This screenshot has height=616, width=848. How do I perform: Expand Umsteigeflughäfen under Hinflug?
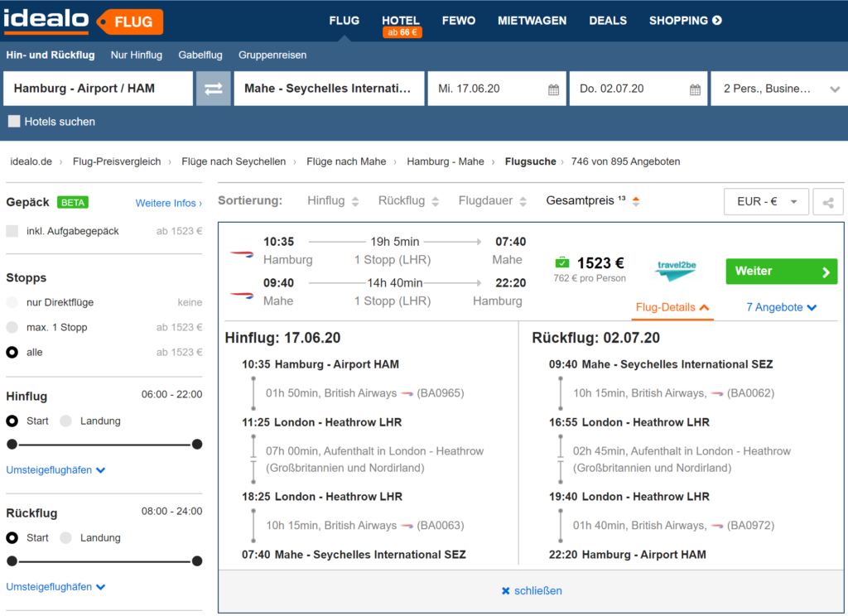55,470
